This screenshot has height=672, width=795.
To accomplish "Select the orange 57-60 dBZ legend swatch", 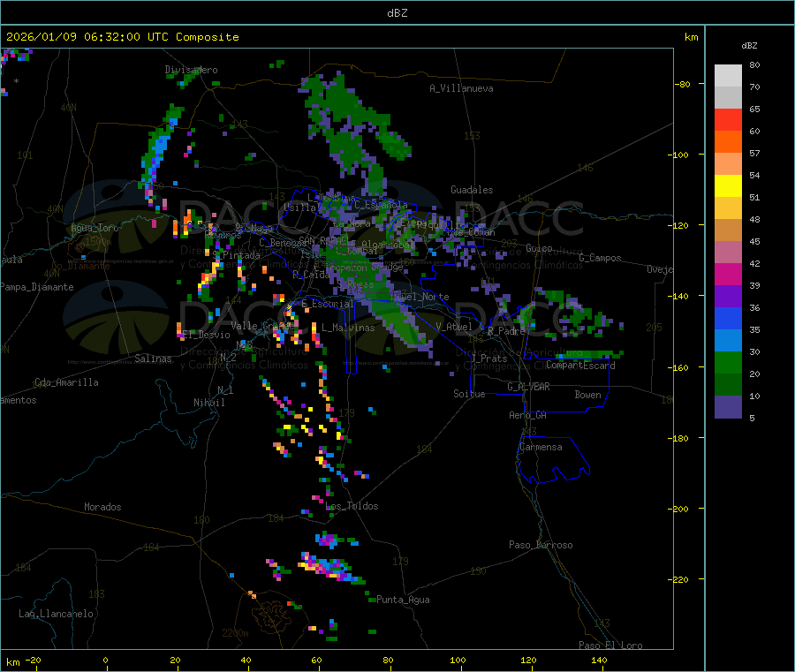I will tap(728, 142).
